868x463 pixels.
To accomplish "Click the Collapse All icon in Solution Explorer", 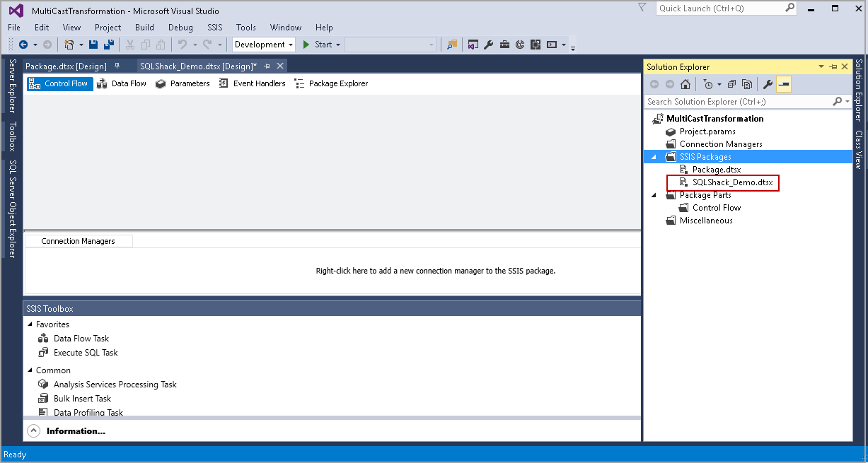I will [731, 84].
